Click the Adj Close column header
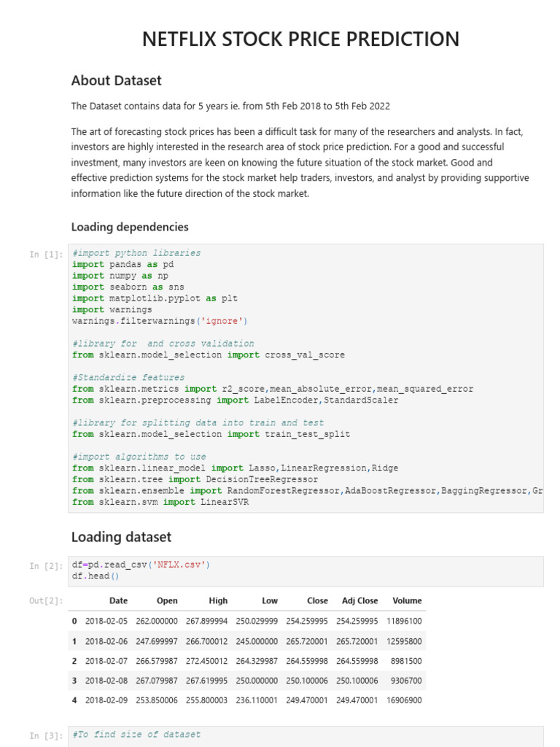This screenshot has width=560, height=747. click(x=360, y=601)
